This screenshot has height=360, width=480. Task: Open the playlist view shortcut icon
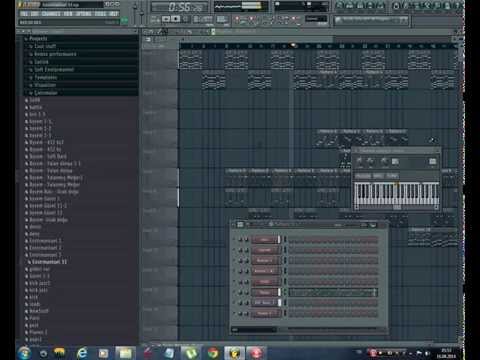tap(340, 6)
